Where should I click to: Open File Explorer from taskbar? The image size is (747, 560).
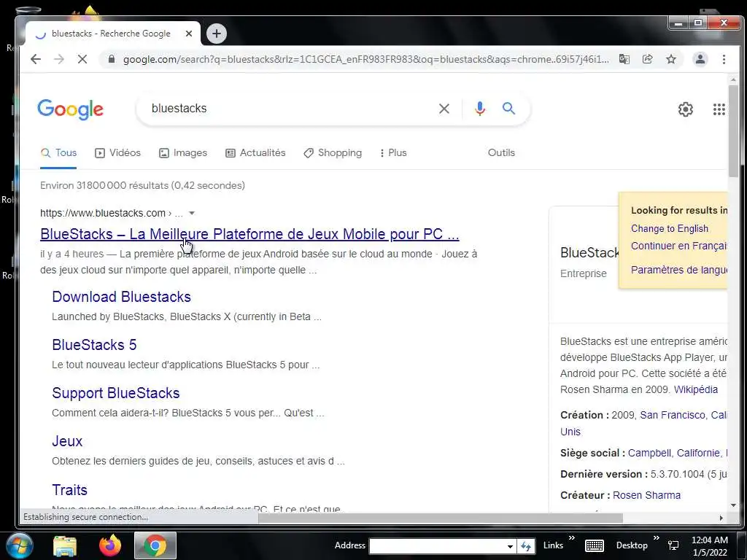[65, 547]
